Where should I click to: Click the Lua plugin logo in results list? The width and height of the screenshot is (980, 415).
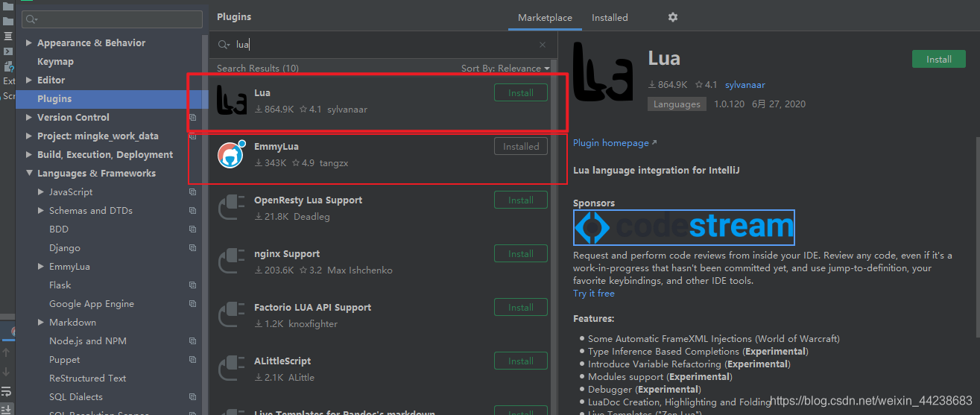coord(231,101)
